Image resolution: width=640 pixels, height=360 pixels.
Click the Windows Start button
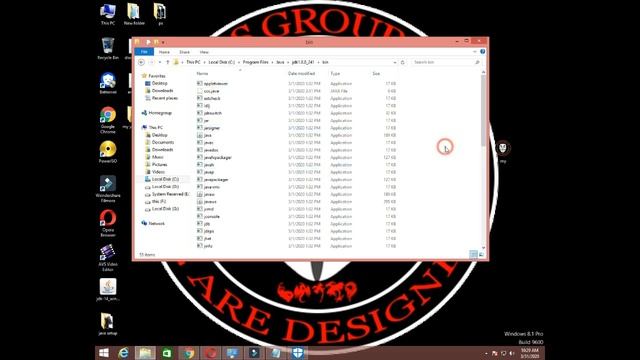[104, 353]
